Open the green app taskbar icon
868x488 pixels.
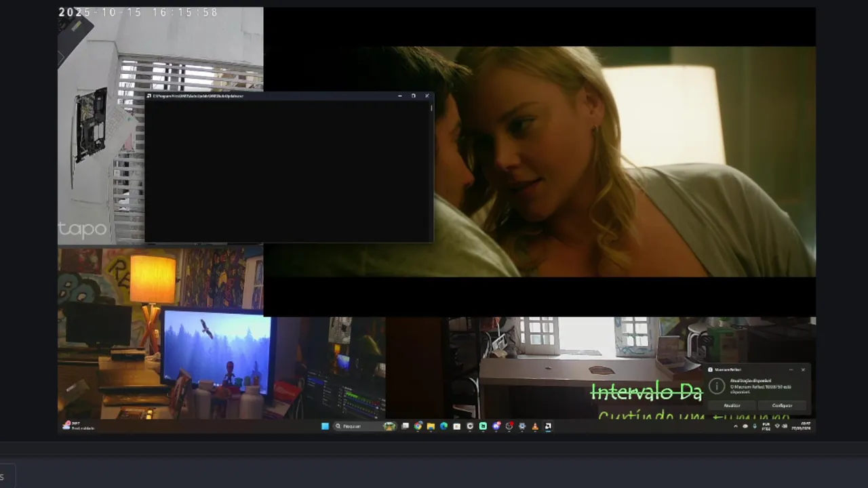(x=483, y=426)
